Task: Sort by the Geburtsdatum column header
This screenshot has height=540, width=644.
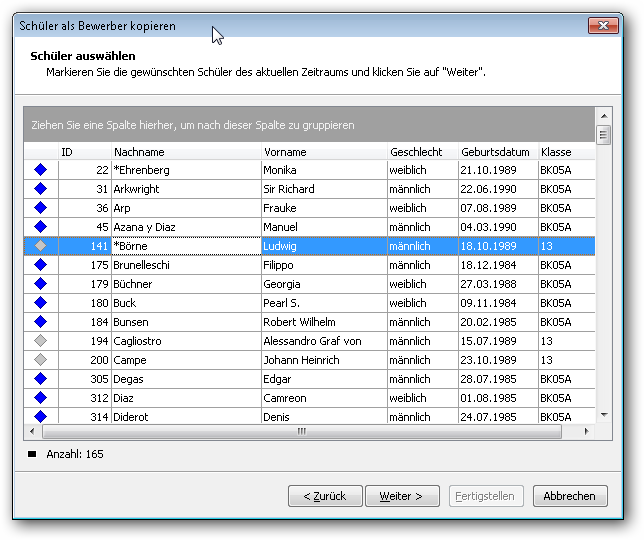Action: click(498, 152)
